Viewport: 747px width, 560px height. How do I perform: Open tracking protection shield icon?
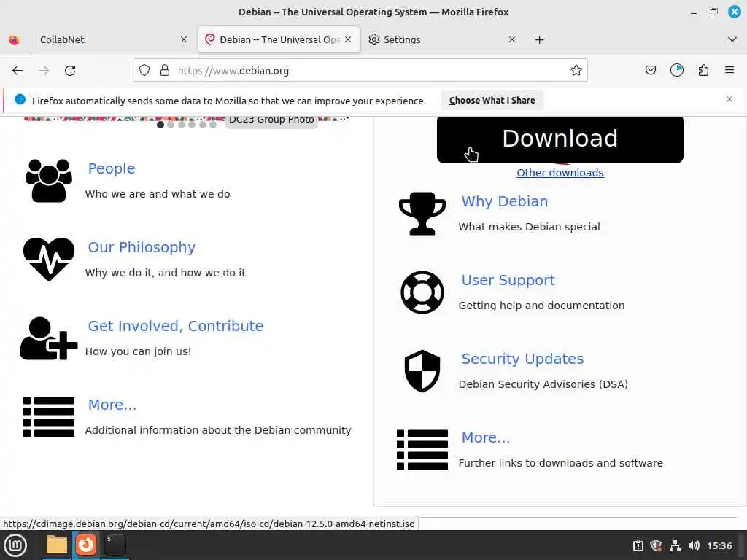coord(144,71)
